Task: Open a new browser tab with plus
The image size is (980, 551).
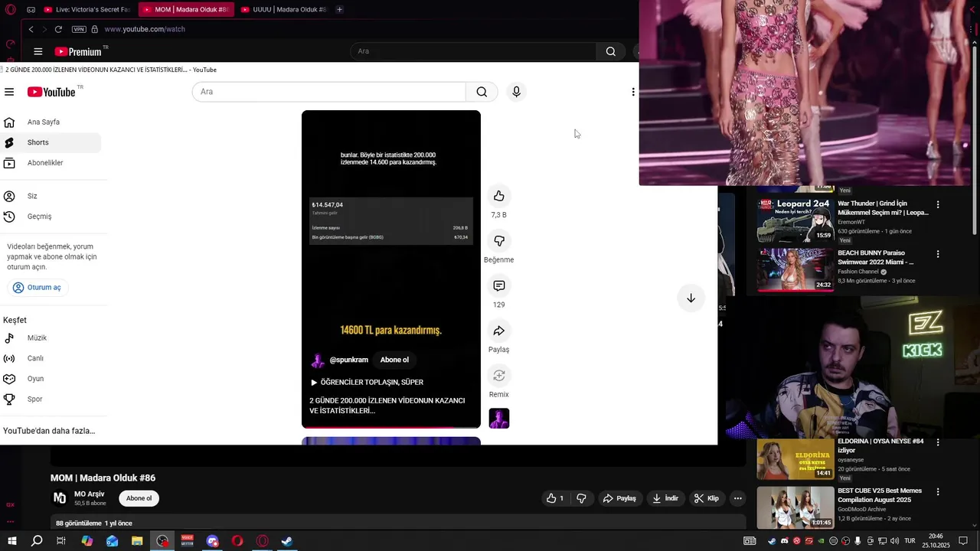Action: coord(339,9)
